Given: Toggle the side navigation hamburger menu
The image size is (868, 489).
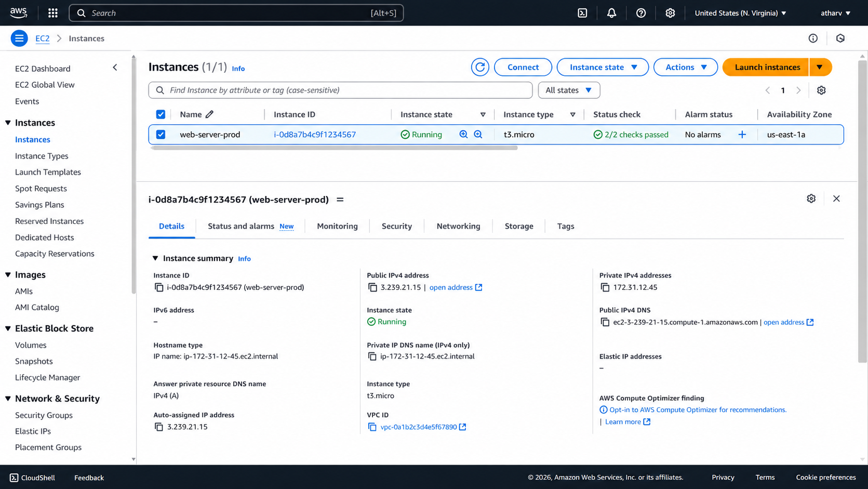Looking at the screenshot, I should tap(19, 38).
